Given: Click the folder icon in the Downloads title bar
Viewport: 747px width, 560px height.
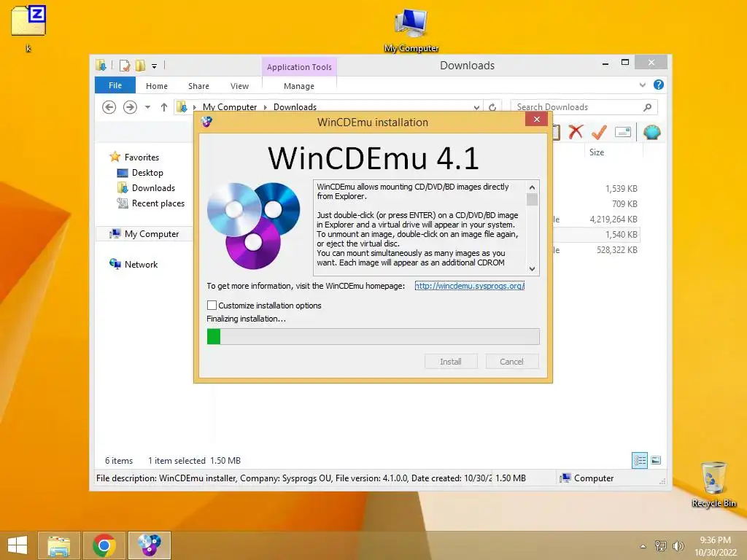Looking at the screenshot, I should tap(101, 65).
